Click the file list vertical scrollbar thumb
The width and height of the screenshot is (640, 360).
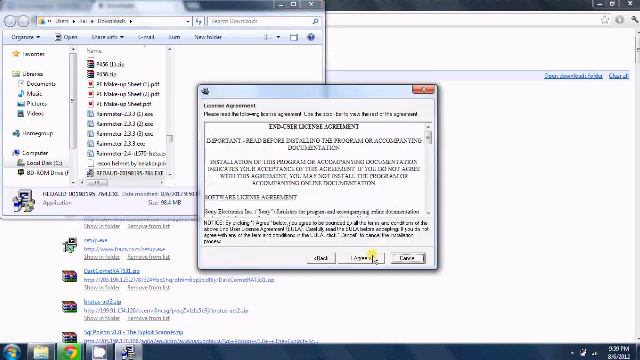[x=169, y=139]
